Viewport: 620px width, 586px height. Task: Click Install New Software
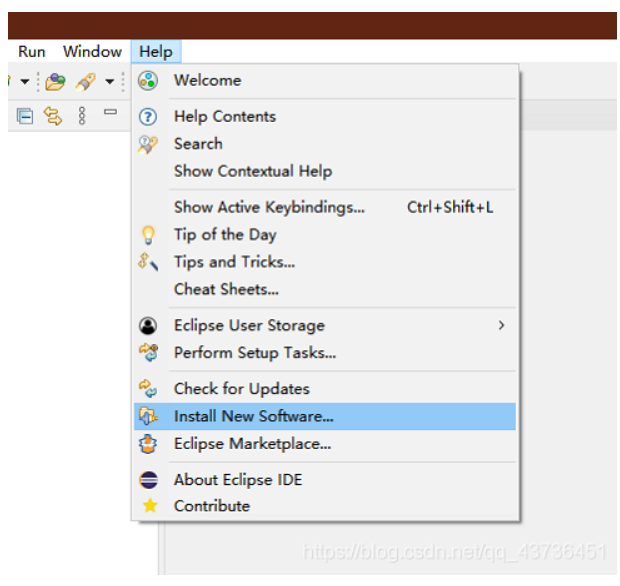[x=324, y=416]
